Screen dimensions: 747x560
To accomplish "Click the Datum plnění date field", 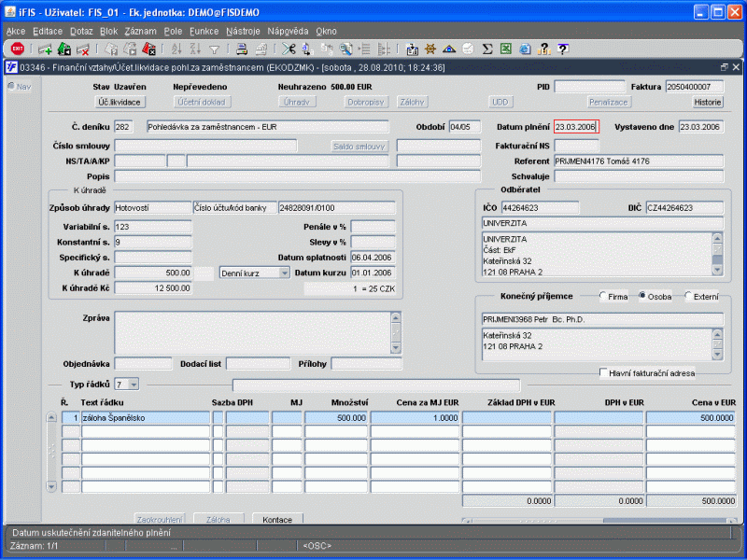I will pyautogui.click(x=575, y=127).
